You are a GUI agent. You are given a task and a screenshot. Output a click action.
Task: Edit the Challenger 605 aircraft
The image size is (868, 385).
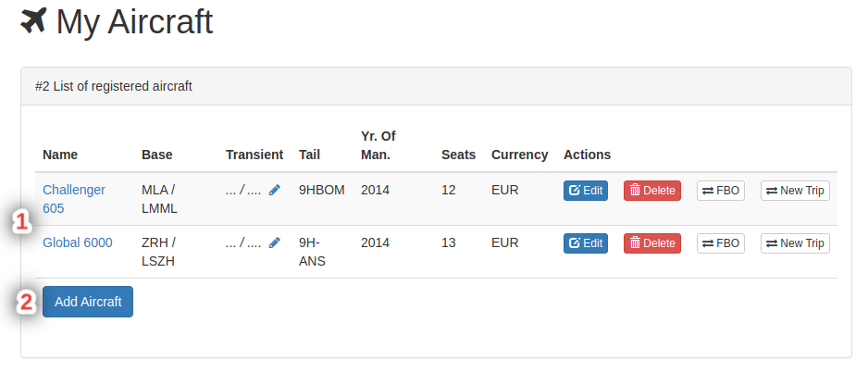point(585,191)
